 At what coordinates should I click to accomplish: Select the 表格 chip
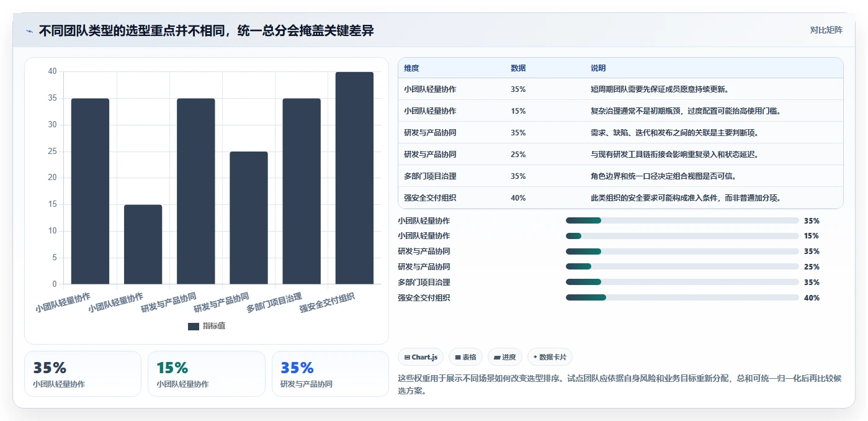pyautogui.click(x=465, y=357)
